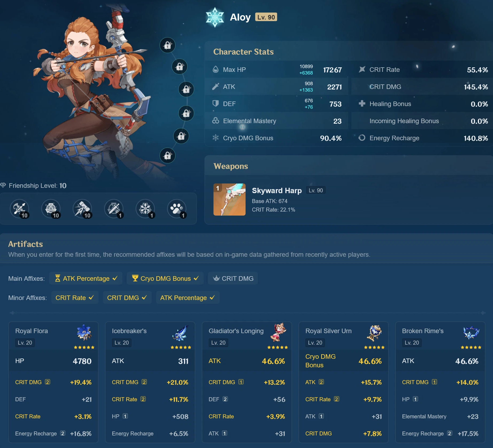The width and height of the screenshot is (493, 448).
Task: Click the Cryo DMG Bonus snowflake stat icon
Action: (x=216, y=138)
